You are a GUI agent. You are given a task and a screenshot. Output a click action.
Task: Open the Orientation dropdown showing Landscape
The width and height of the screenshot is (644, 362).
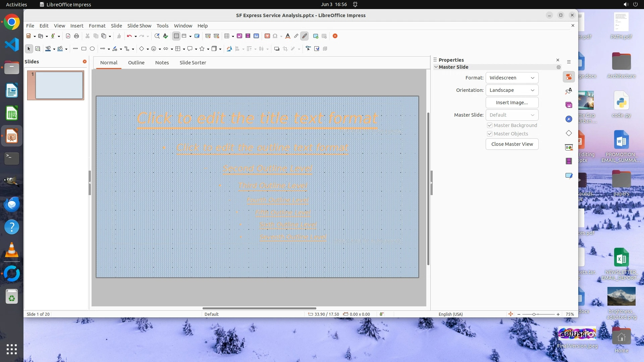click(512, 90)
